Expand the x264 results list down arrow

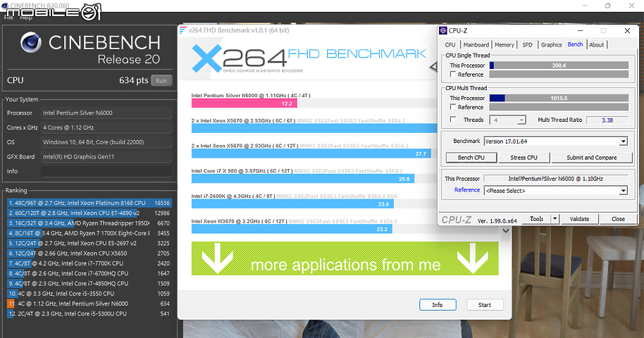tap(506, 231)
